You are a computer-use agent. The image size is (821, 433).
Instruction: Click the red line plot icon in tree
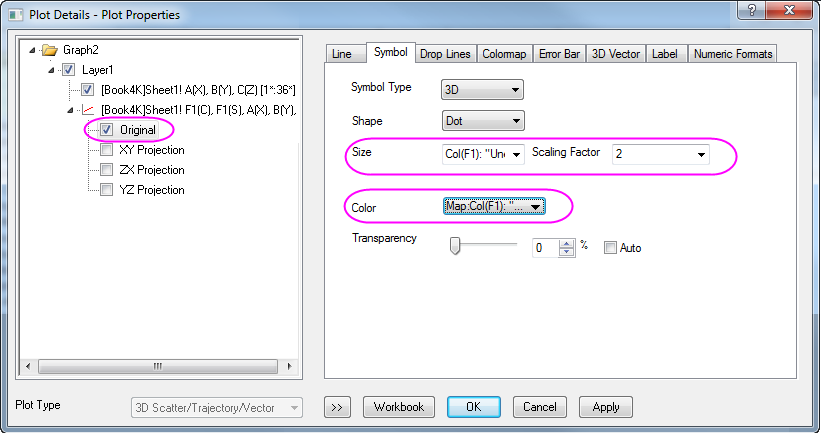(87, 110)
